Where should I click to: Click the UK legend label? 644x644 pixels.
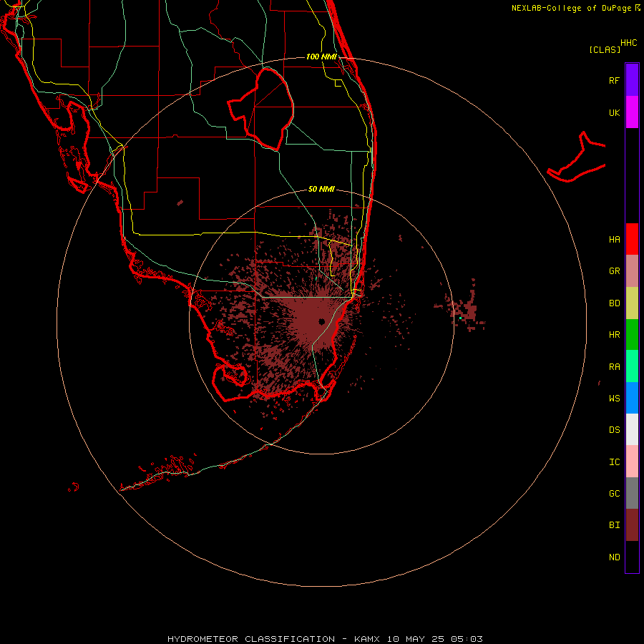614,112
